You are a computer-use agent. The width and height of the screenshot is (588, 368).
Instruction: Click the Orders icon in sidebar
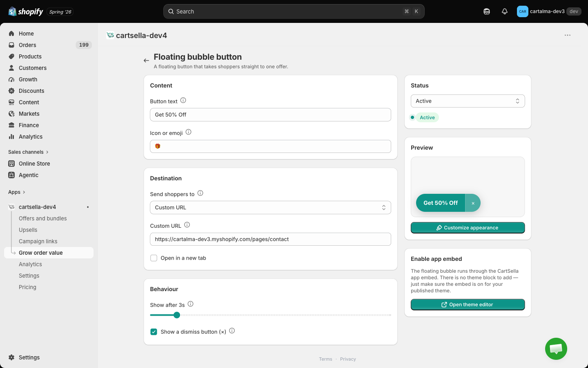coord(11,45)
